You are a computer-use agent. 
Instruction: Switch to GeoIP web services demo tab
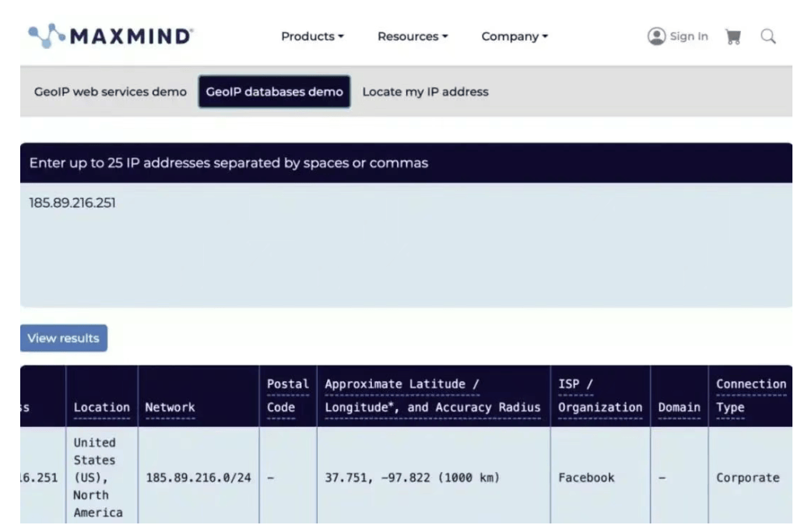(x=111, y=92)
